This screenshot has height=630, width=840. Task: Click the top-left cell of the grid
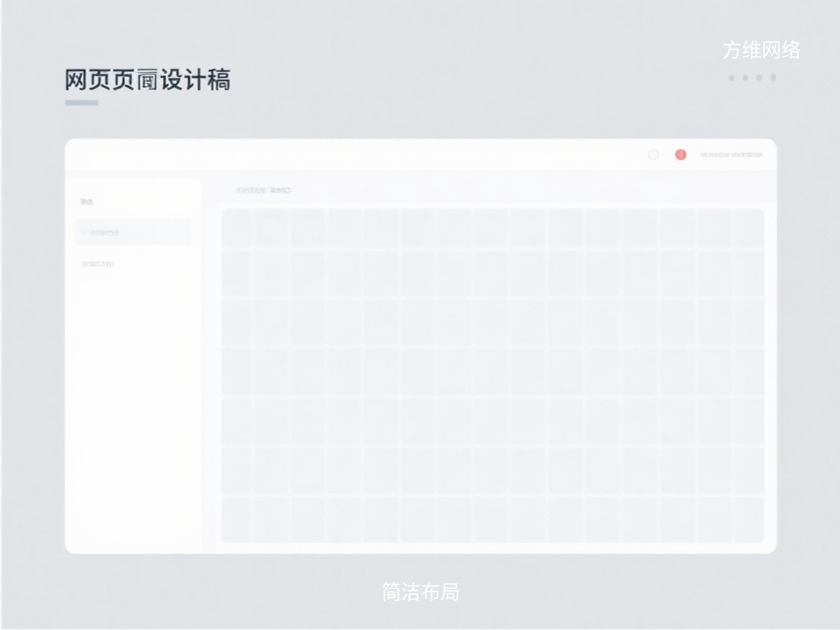236,228
